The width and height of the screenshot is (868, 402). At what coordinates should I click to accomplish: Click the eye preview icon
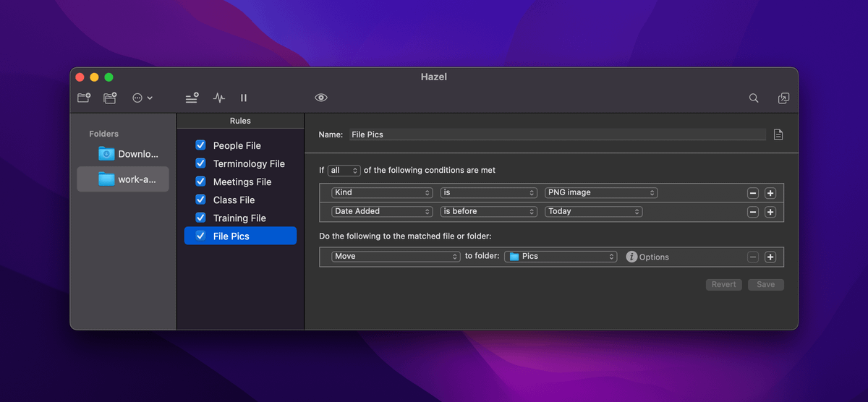coord(321,98)
